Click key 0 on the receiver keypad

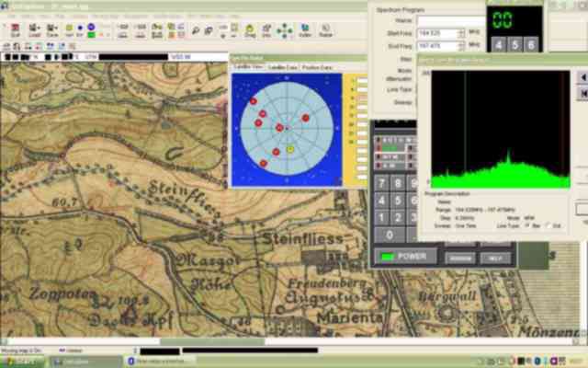coord(390,236)
